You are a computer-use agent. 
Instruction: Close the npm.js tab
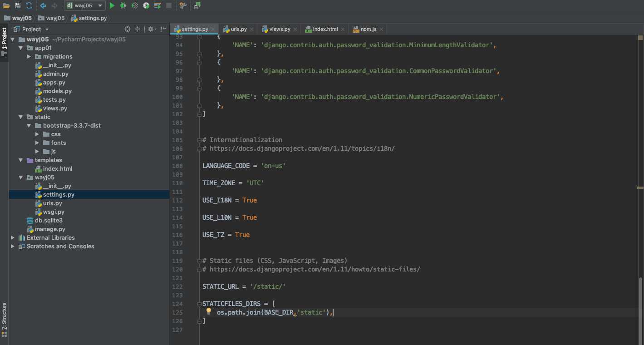click(x=381, y=29)
